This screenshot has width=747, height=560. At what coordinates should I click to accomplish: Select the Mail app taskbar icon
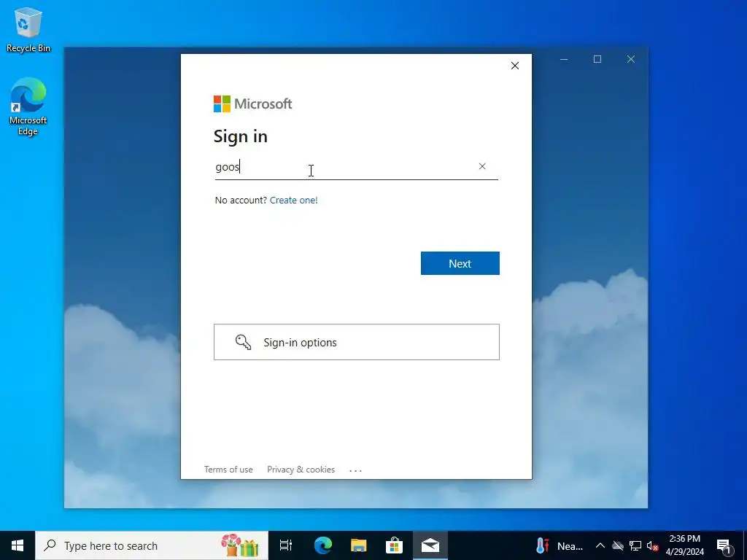[x=430, y=545]
